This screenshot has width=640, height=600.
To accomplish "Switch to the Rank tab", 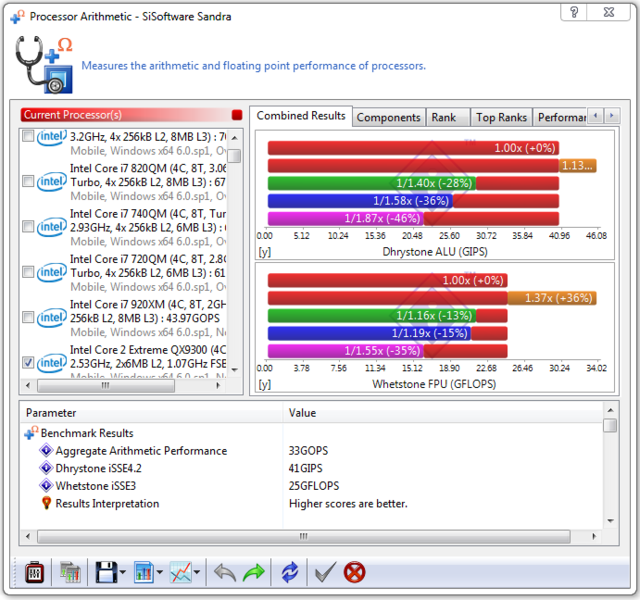I will [448, 118].
